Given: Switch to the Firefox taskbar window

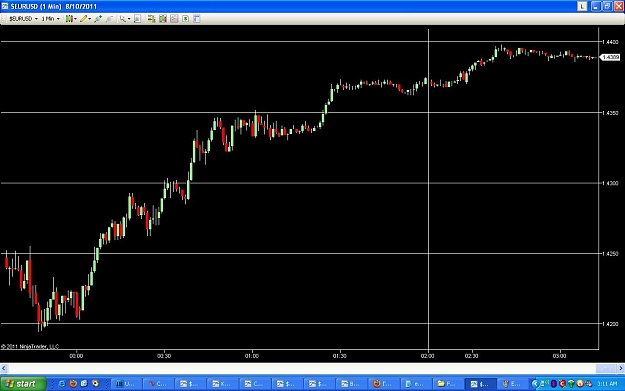Looking at the screenshot, I should click(383, 384).
